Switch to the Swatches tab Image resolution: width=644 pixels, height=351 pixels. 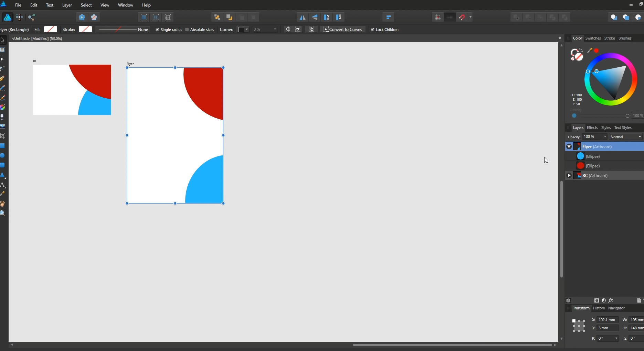(x=593, y=38)
